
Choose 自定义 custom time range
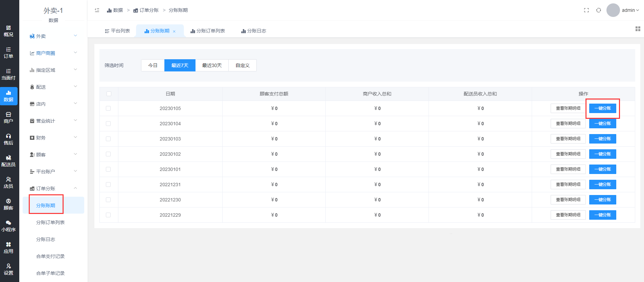[243, 65]
